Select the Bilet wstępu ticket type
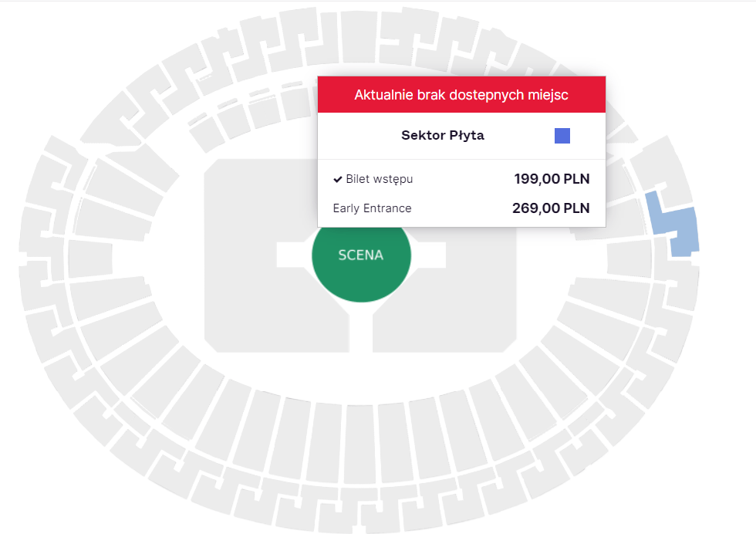756x534 pixels. 379,180
